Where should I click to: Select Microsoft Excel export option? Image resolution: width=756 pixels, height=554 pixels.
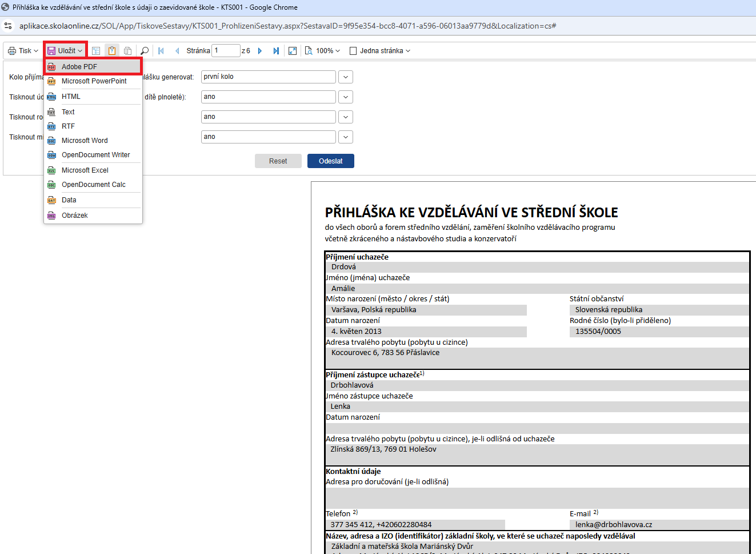click(x=93, y=170)
